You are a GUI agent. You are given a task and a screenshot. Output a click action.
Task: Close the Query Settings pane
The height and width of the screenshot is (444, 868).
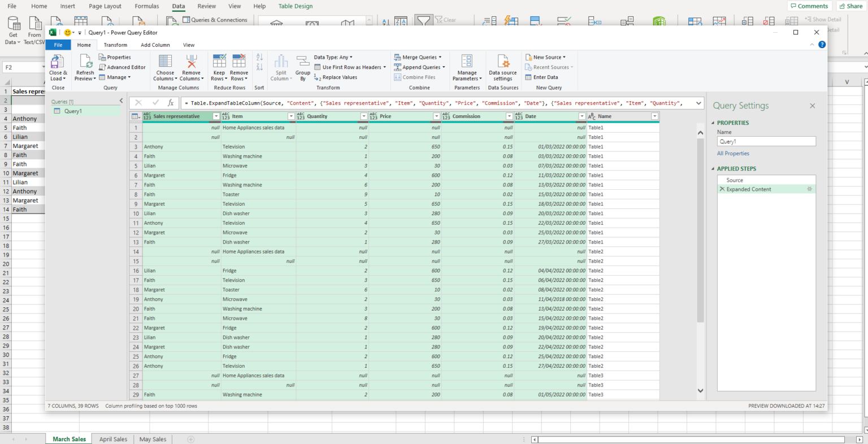coord(812,106)
